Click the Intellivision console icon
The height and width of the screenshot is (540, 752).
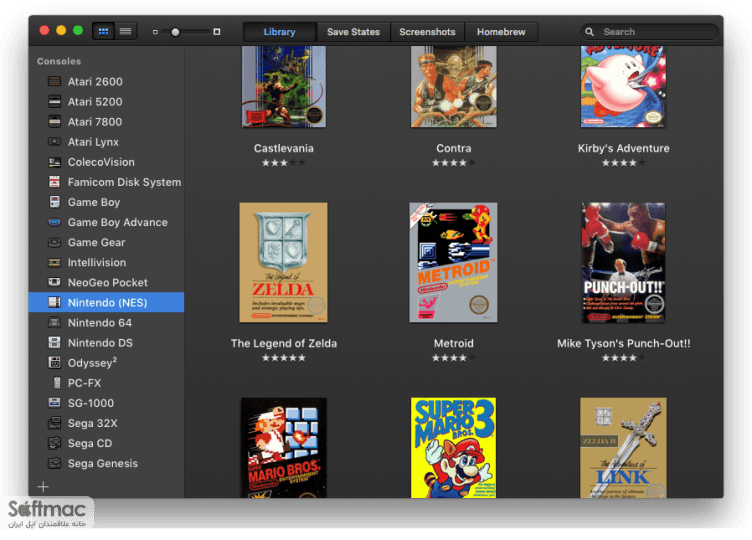pos(55,263)
